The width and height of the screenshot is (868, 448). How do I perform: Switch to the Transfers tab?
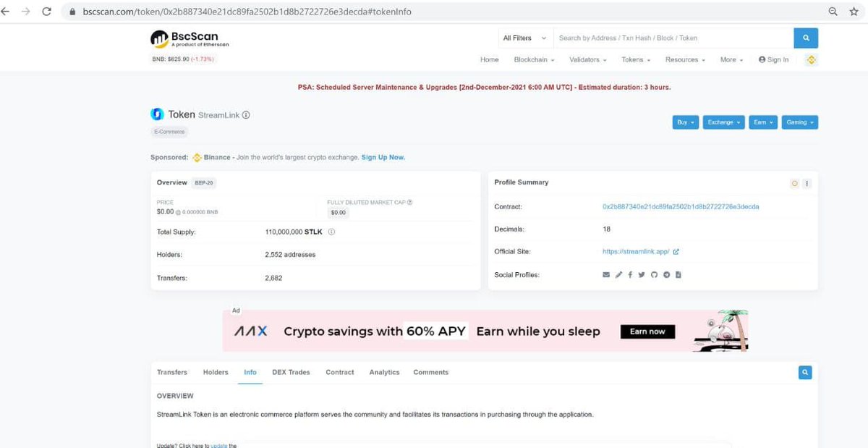click(x=172, y=373)
